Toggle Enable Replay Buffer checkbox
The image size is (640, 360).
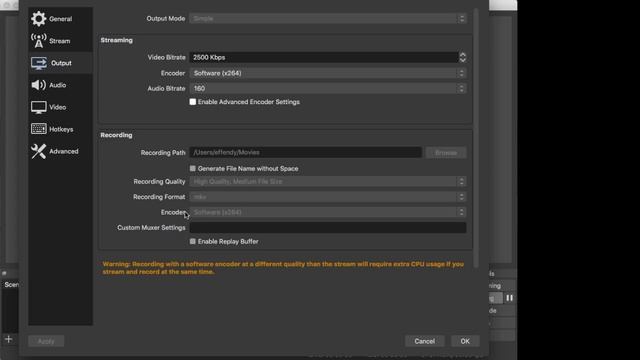point(193,242)
